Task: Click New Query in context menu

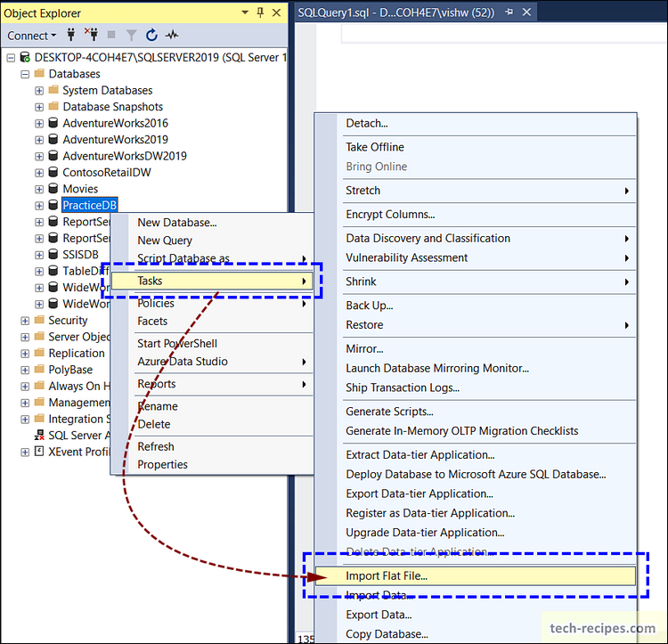Action: coord(165,240)
